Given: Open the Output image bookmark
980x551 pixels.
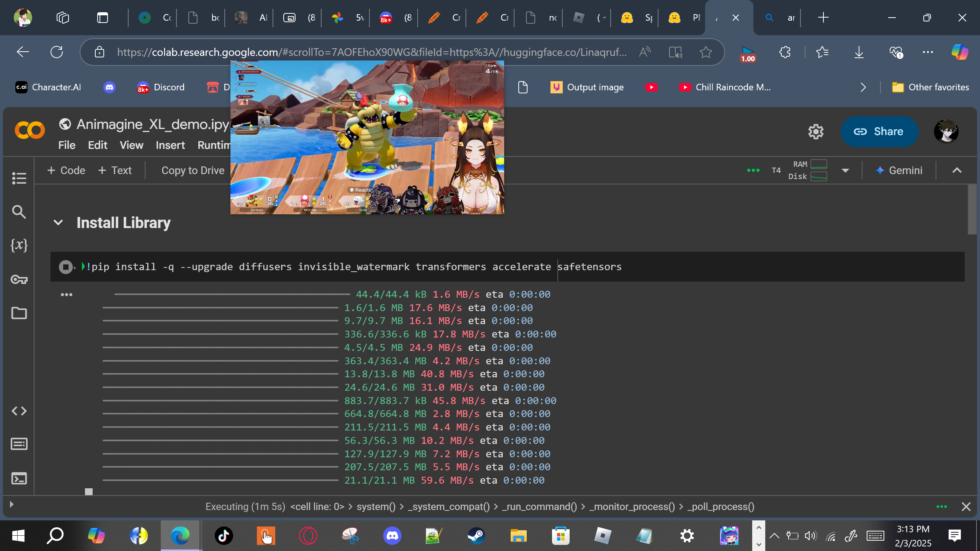Looking at the screenshot, I should pos(587,87).
